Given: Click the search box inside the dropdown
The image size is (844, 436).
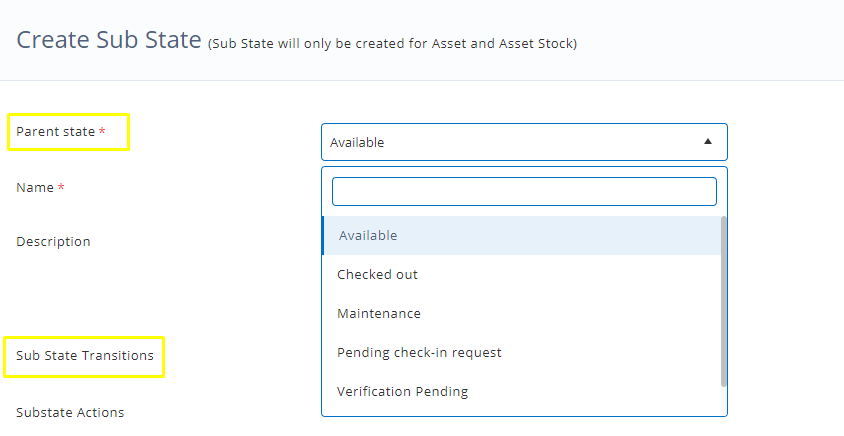Looking at the screenshot, I should click(524, 191).
